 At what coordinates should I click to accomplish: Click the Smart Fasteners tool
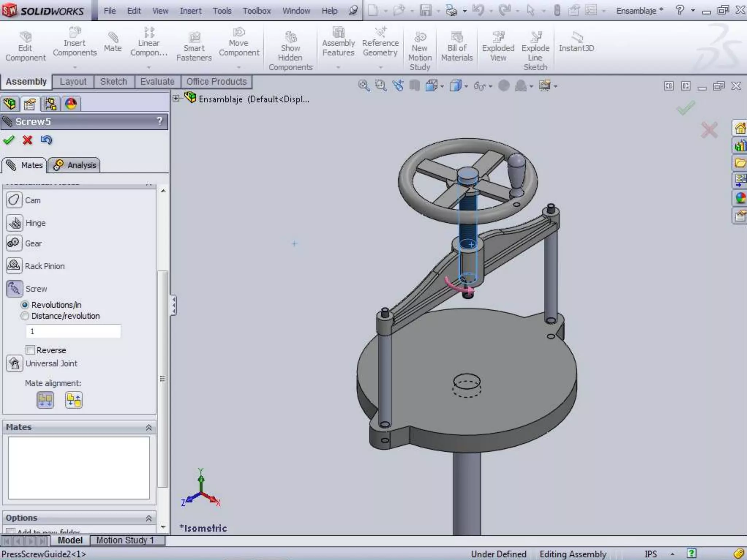point(194,47)
